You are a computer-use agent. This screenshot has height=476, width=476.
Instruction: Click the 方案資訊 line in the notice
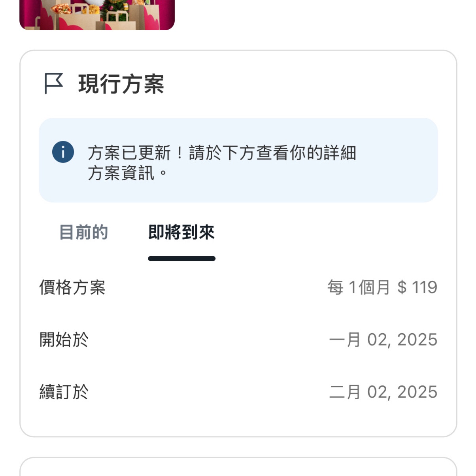(x=121, y=173)
